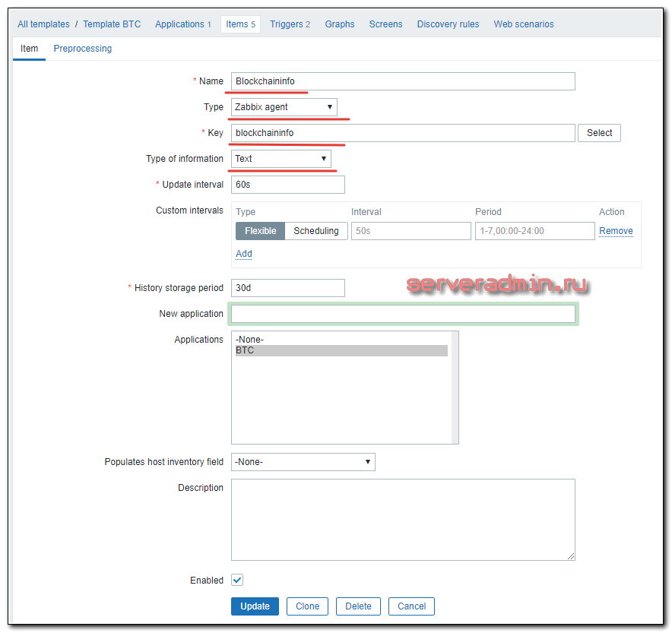Expand the Populates host inventory field dropdown
The width and height of the screenshot is (672, 633).
tap(302, 461)
